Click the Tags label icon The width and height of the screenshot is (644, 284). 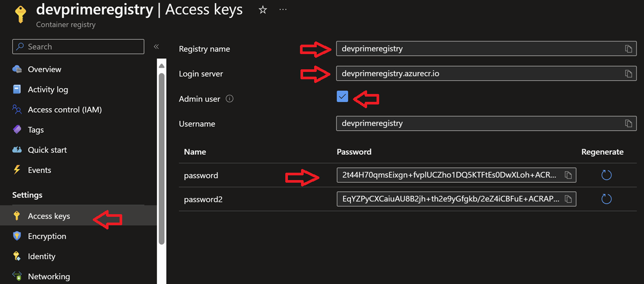pyautogui.click(x=17, y=130)
